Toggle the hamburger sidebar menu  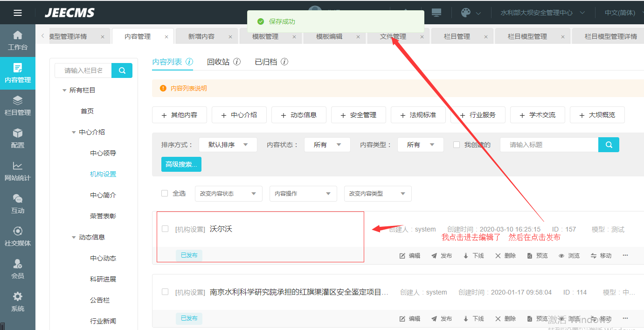point(18,13)
